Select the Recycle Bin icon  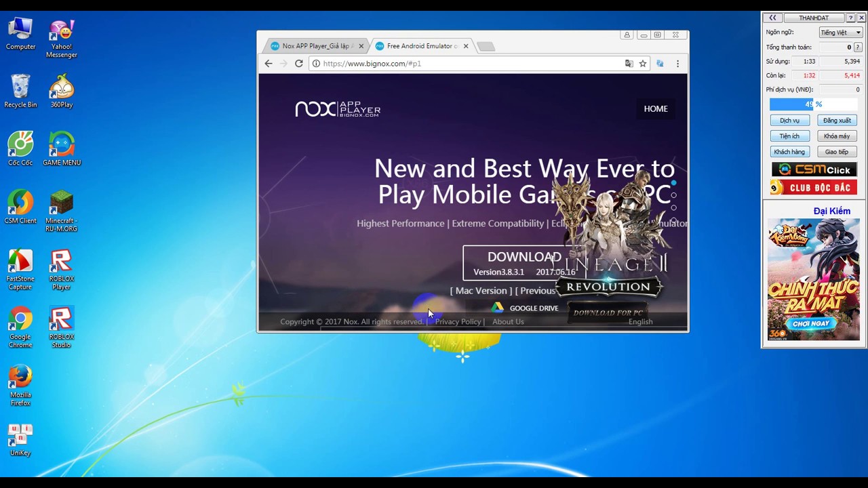[x=20, y=91]
